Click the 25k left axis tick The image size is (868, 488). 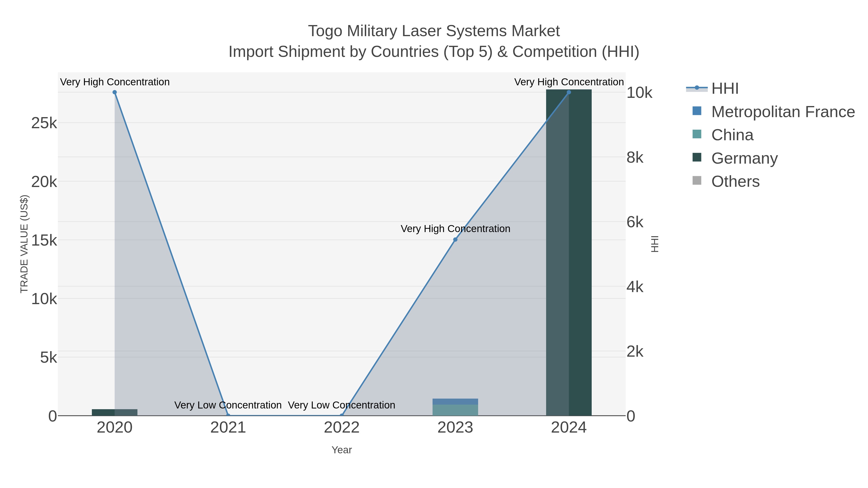point(44,123)
